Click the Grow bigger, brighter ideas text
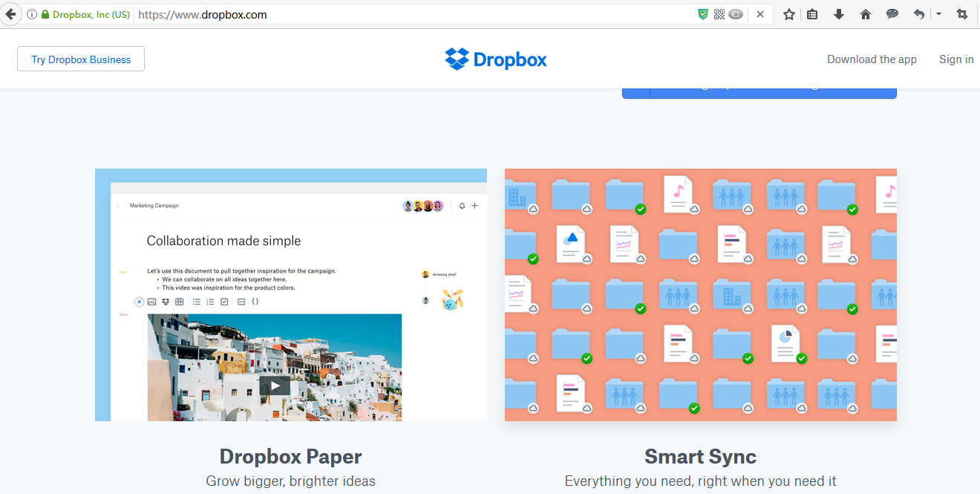The image size is (980, 494). pos(291,481)
